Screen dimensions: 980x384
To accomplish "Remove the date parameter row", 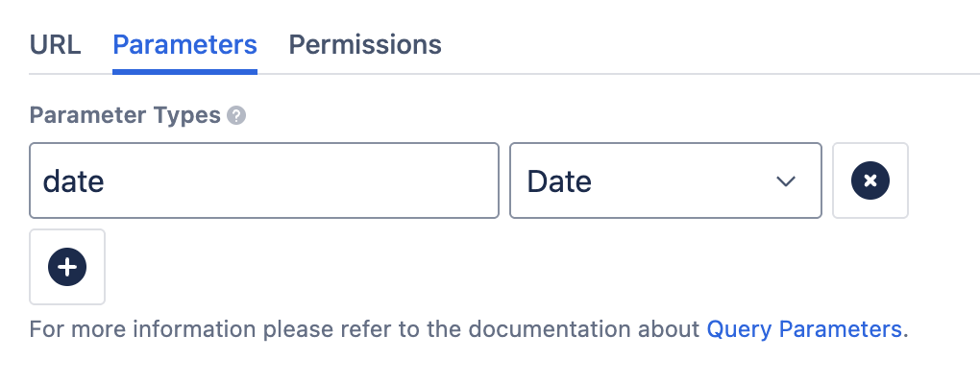I will 870,180.
